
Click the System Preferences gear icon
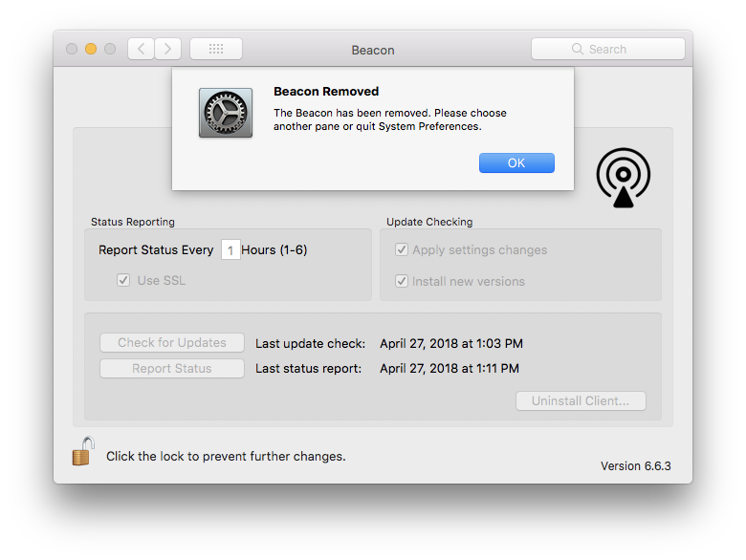(226, 113)
